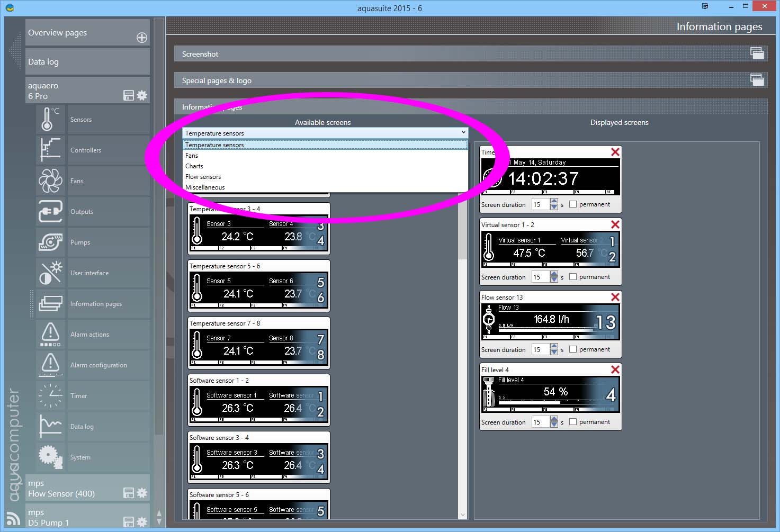Open gear settings for mps D5 Pump 1
Viewport: 780px width, 532px height.
pos(142,522)
